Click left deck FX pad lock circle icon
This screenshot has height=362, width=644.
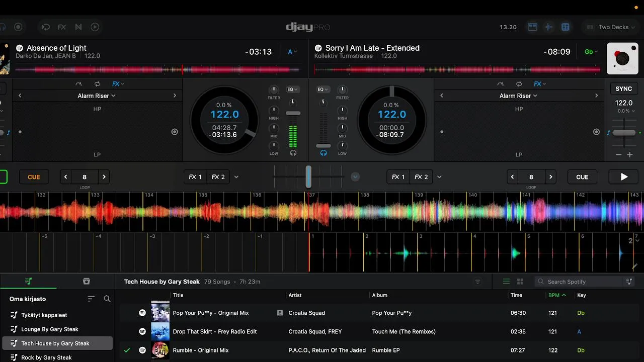click(x=175, y=132)
